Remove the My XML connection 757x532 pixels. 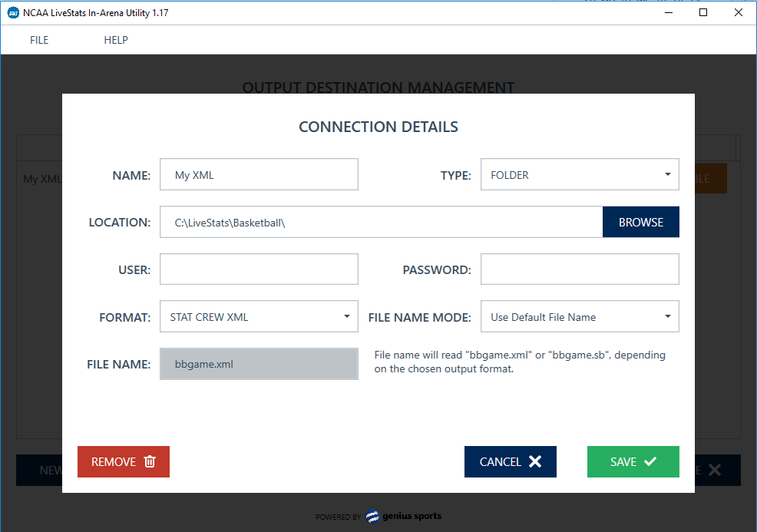point(123,461)
